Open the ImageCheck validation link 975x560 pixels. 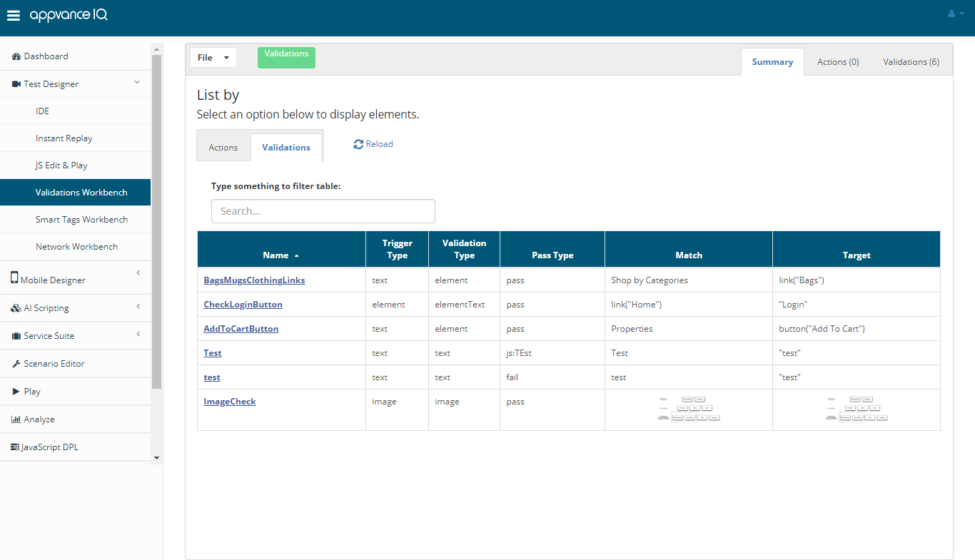click(230, 402)
